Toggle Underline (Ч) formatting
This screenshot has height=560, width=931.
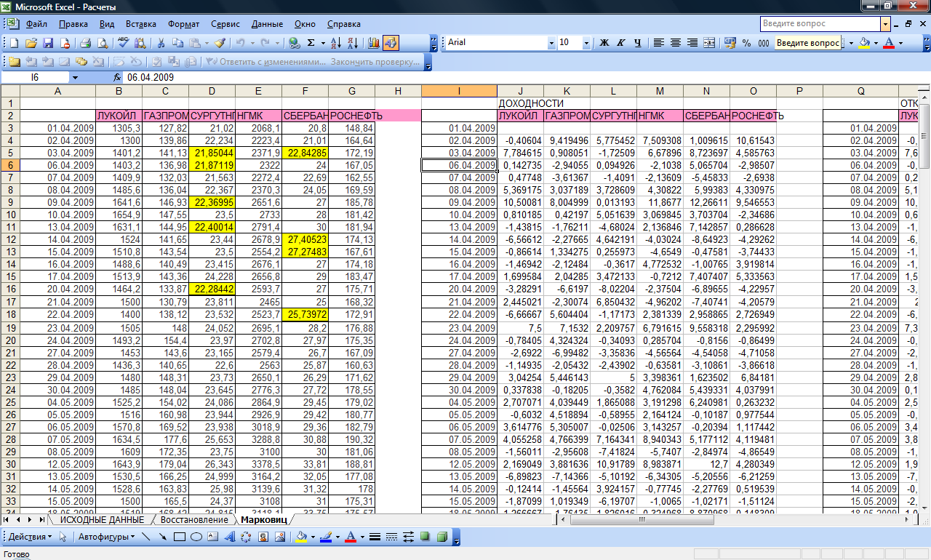click(x=638, y=43)
